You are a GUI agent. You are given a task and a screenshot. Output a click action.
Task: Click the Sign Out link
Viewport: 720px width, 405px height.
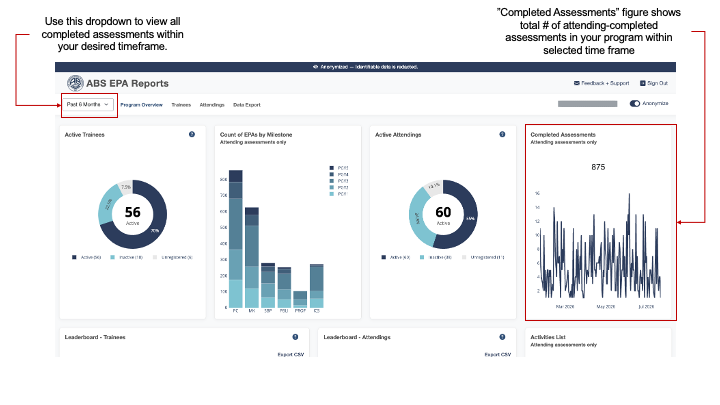tap(654, 83)
